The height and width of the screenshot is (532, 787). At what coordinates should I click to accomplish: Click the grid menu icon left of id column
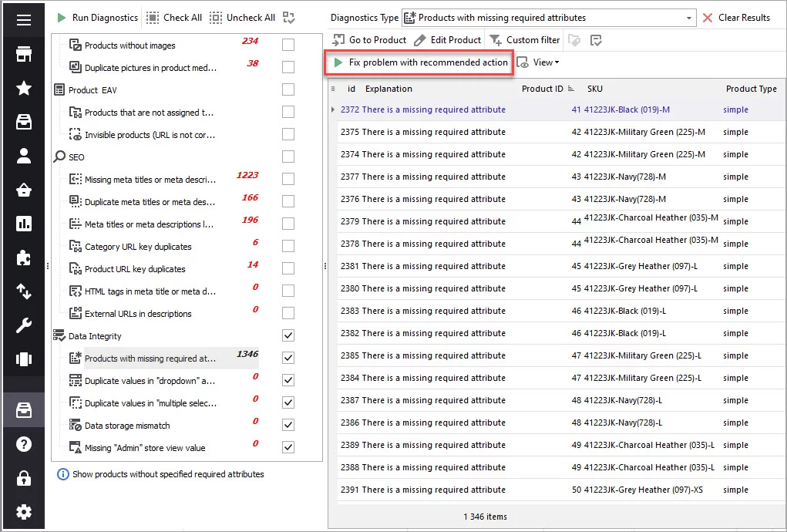pyautogui.click(x=333, y=89)
